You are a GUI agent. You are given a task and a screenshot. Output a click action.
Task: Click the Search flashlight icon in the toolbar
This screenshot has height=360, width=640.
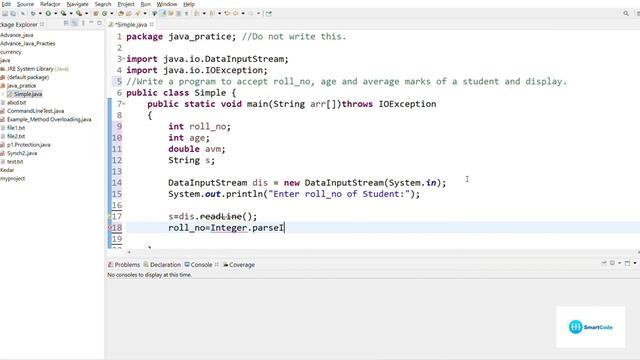tap(138, 13)
